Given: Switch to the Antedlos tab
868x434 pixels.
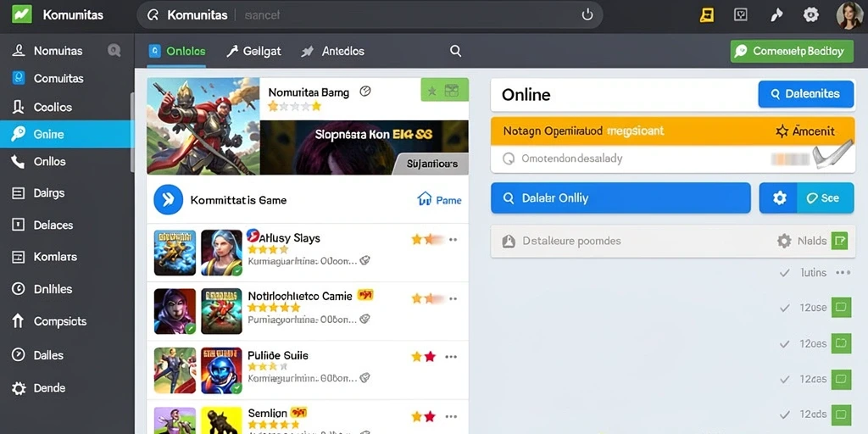Looking at the screenshot, I should (x=333, y=52).
